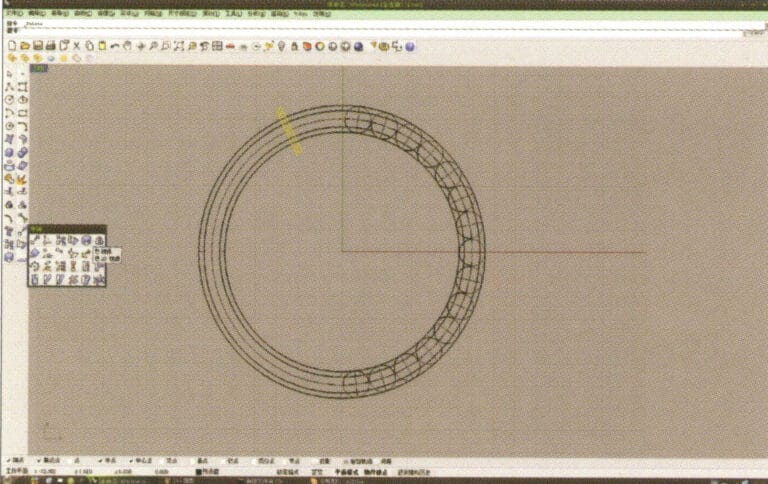Undo the last action with the toolbar arrow

(x=115, y=46)
